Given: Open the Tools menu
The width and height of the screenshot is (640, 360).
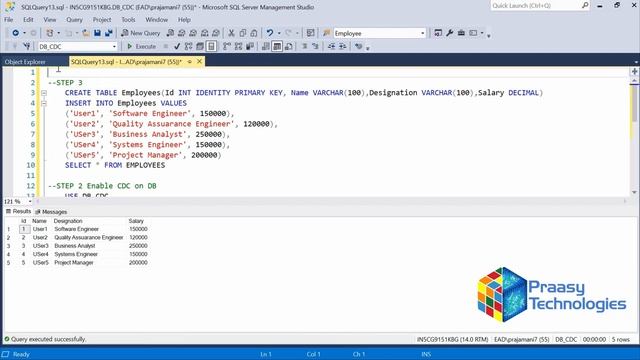Looking at the screenshot, I should (x=128, y=20).
